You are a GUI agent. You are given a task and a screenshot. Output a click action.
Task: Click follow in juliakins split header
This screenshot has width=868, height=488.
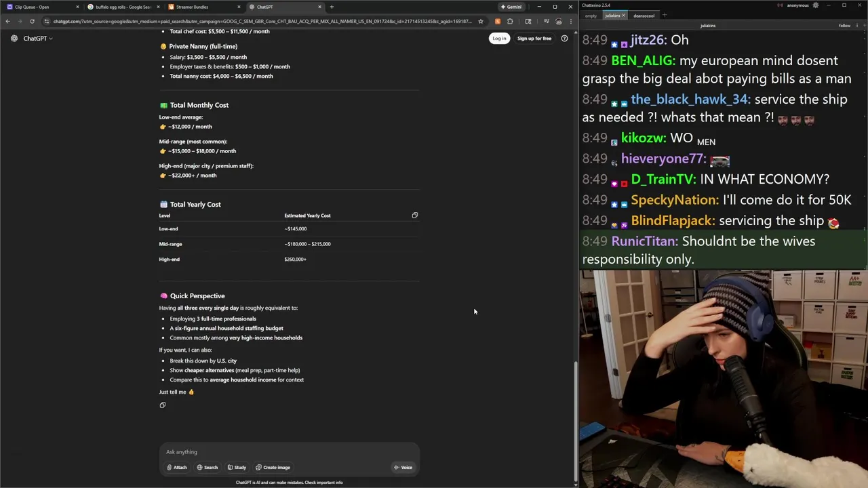pos(844,26)
